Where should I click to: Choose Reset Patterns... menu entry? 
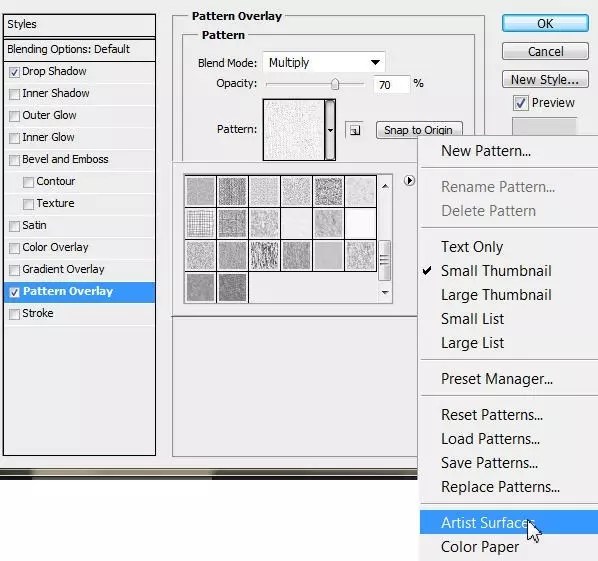492,415
